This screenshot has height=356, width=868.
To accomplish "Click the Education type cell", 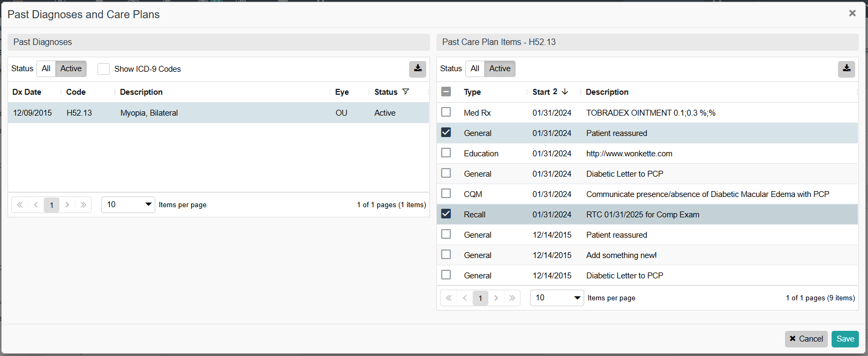I will 481,154.
